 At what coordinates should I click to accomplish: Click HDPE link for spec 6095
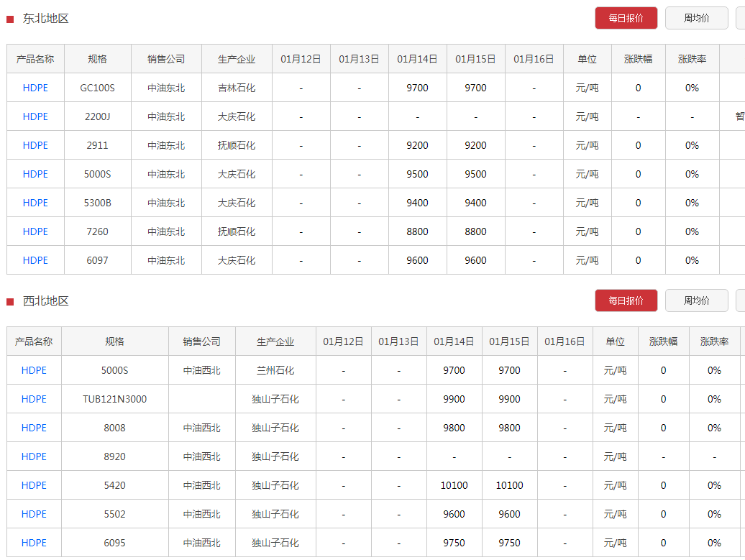(x=34, y=543)
